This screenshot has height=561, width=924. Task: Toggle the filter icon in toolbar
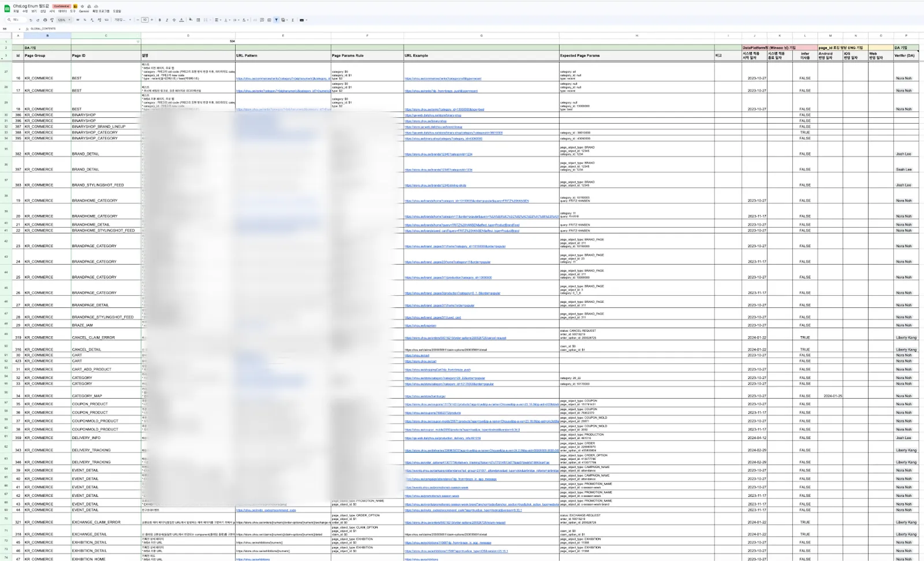click(x=276, y=20)
